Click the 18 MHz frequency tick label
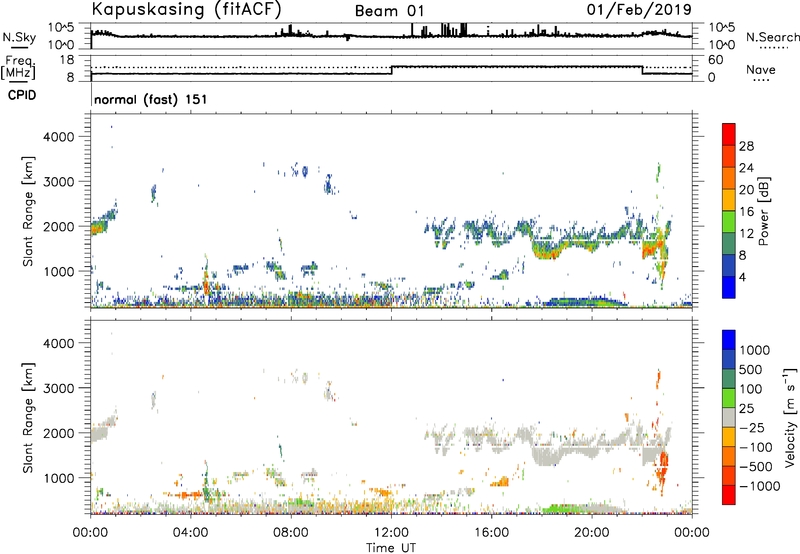The height and width of the screenshot is (554, 800). 67,60
